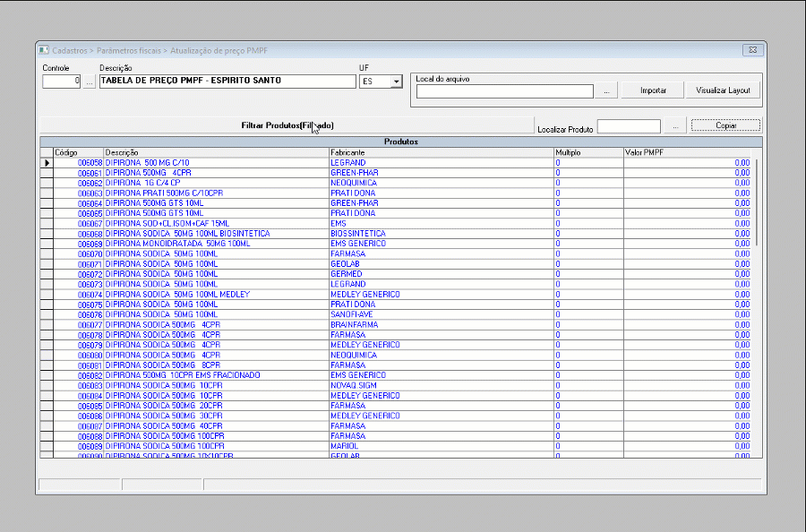
Task: Click the Multiplo column header
Action: tap(588, 152)
